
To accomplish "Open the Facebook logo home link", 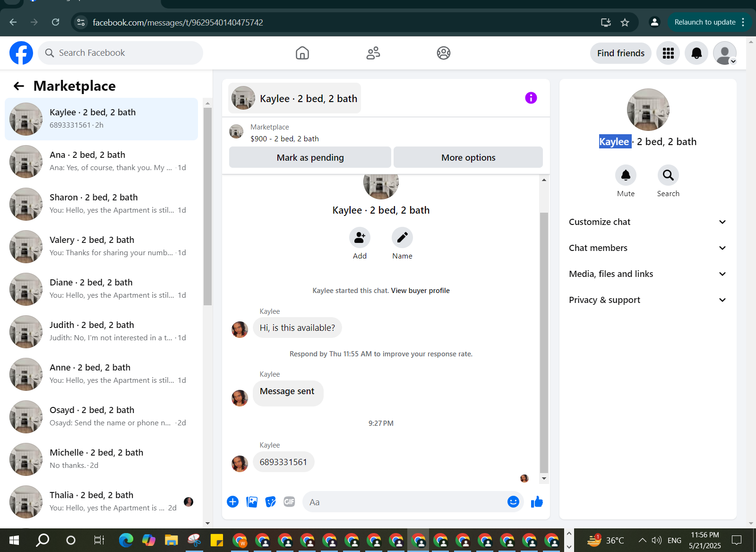I will 21,53.
